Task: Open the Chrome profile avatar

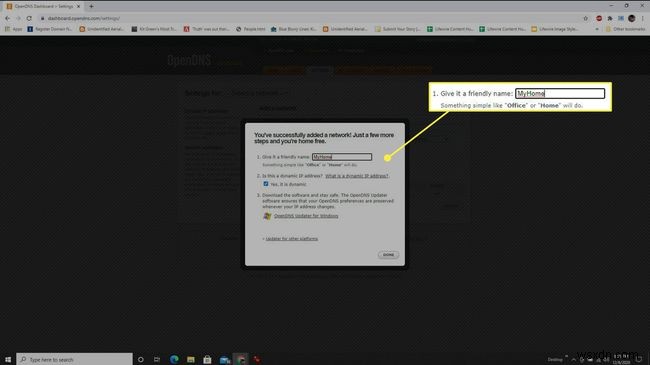Action: click(x=632, y=18)
